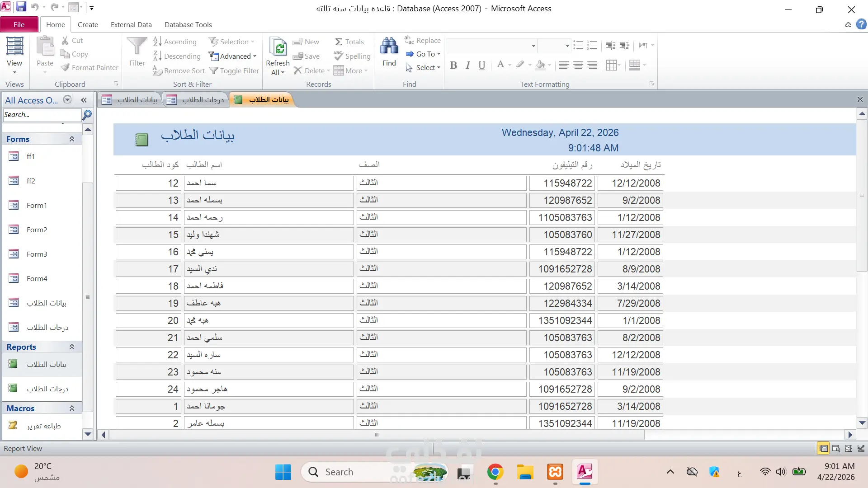Click the Cut scissors icon

click(x=65, y=41)
